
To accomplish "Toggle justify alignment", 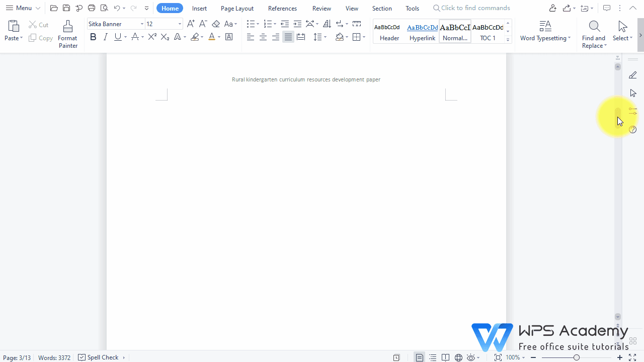I will 288,37.
